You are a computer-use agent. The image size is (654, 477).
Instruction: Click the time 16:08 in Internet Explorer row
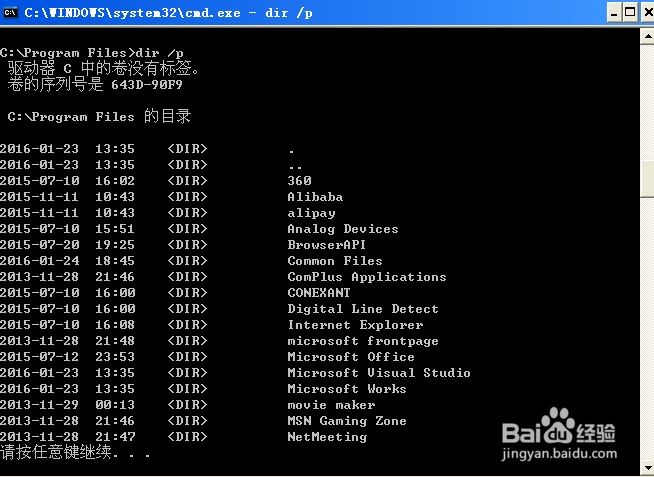(x=115, y=325)
